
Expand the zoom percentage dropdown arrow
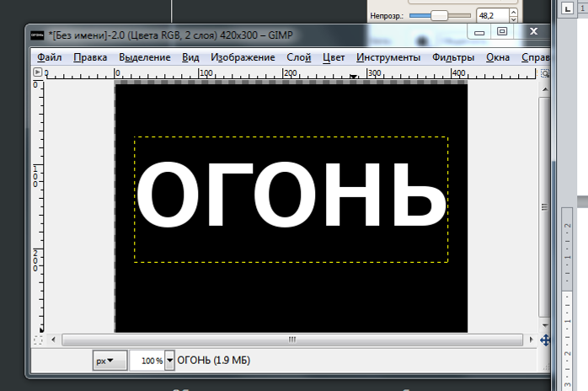(169, 361)
